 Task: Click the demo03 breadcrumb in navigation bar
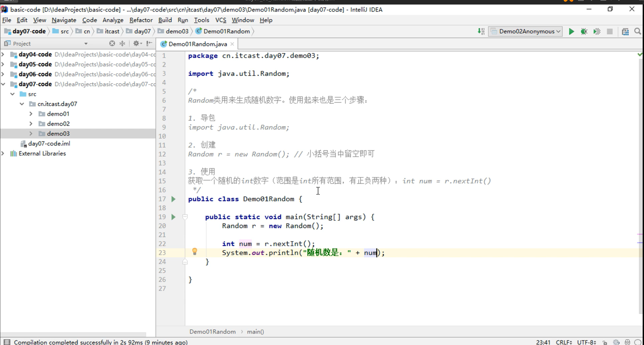coord(177,32)
